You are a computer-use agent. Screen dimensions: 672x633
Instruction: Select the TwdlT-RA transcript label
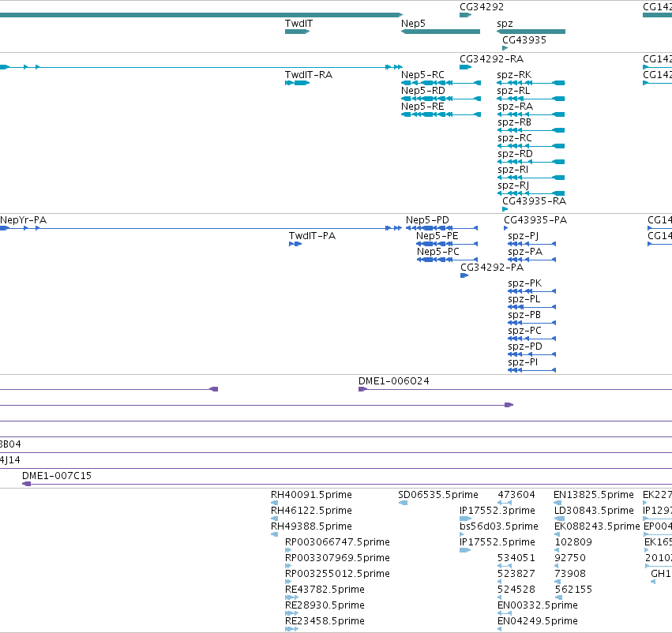click(x=309, y=74)
